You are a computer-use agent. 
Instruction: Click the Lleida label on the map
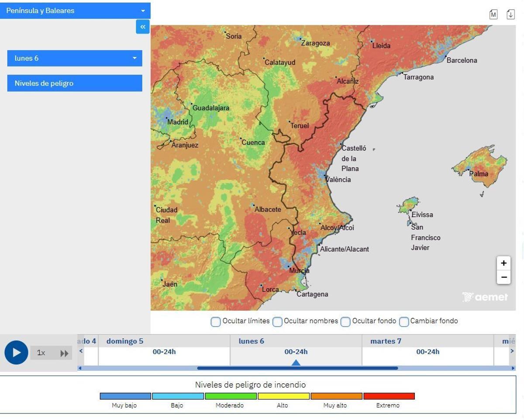tap(381, 45)
